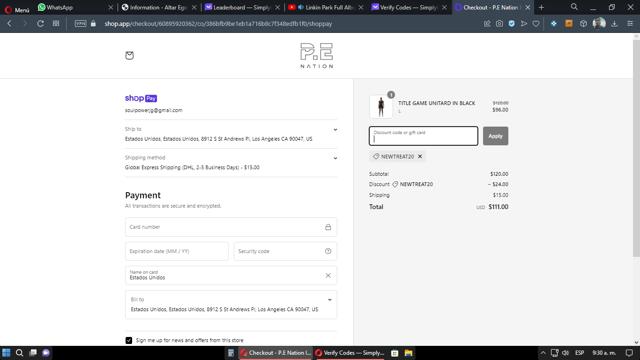Expand the Bill to address dropdown
The image size is (640, 360).
(329, 300)
